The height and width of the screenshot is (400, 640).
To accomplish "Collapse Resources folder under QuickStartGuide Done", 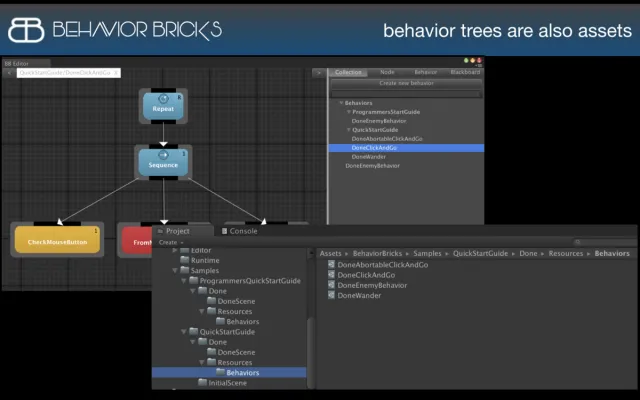I will 202,362.
